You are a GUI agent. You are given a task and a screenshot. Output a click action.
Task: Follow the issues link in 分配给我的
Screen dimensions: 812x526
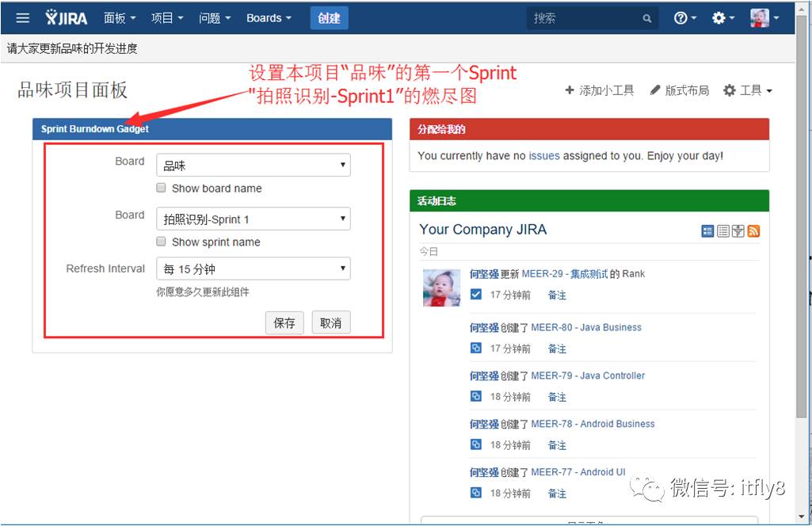(543, 156)
